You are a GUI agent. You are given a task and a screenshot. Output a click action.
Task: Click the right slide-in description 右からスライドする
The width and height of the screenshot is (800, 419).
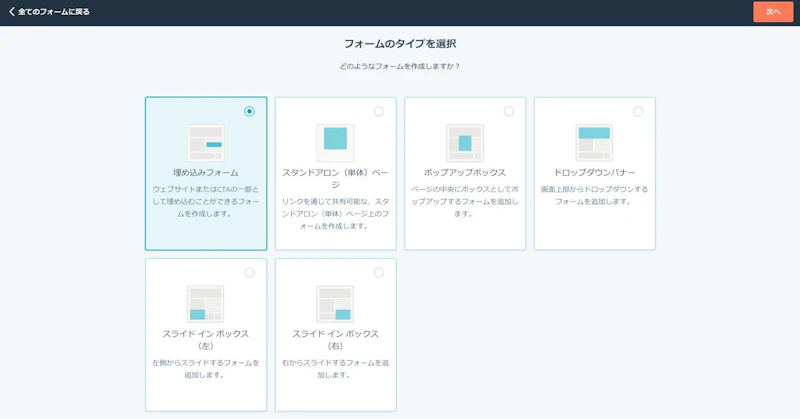335,369
